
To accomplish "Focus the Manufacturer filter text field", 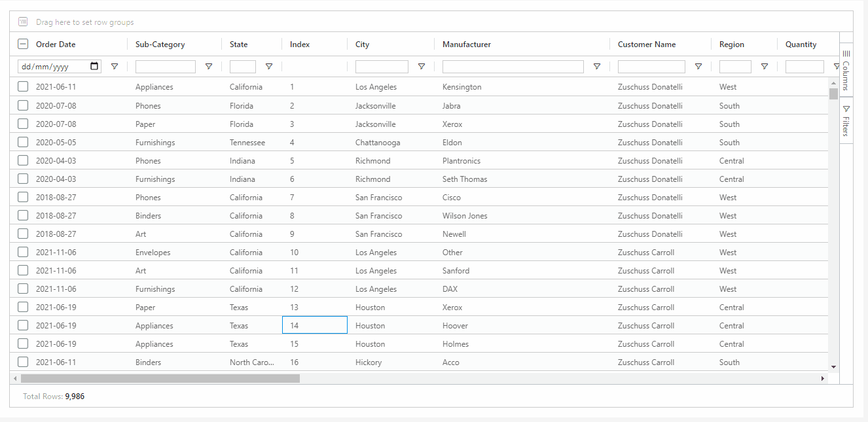I will (x=513, y=67).
